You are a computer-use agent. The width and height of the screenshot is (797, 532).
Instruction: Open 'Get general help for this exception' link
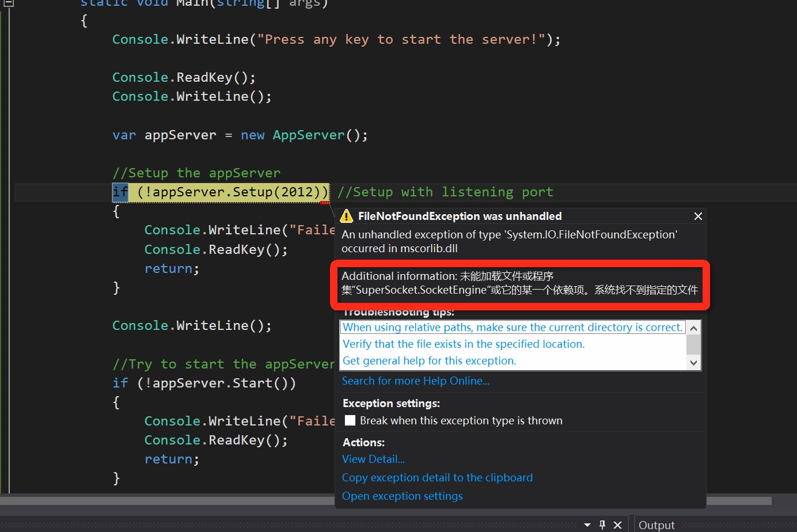429,360
